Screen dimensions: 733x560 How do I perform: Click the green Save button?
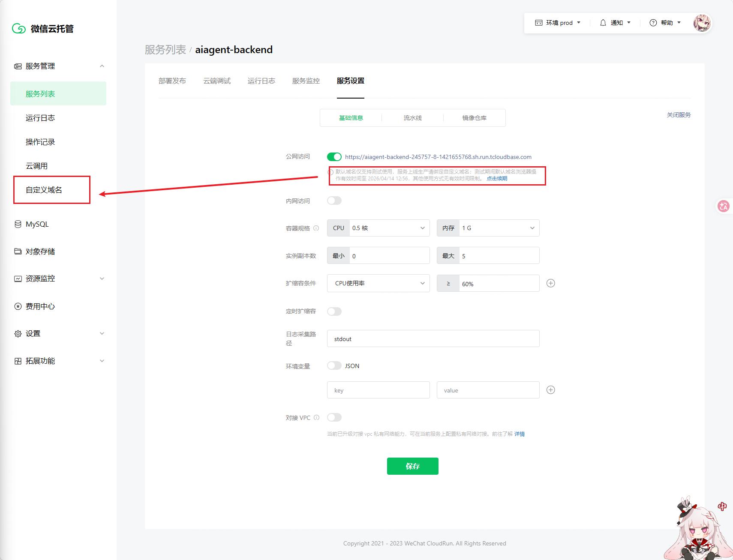coord(412,466)
